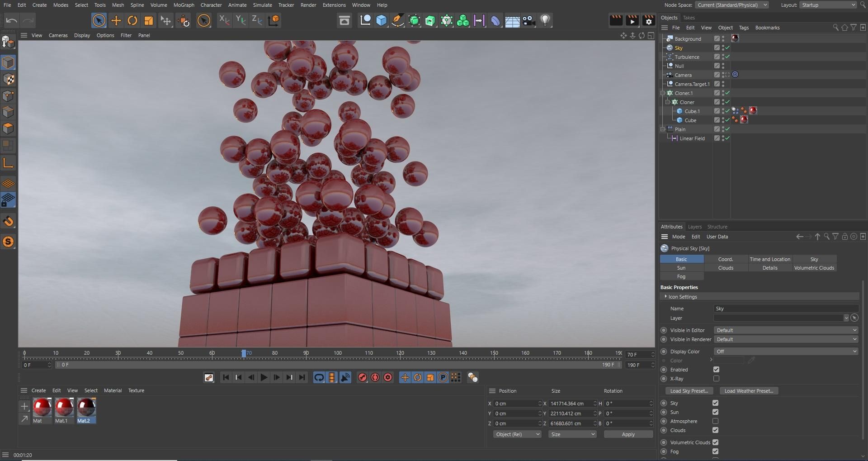The height and width of the screenshot is (461, 868).
Task: Toggle the Cloner.1 editor visibility dot
Action: point(722,91)
